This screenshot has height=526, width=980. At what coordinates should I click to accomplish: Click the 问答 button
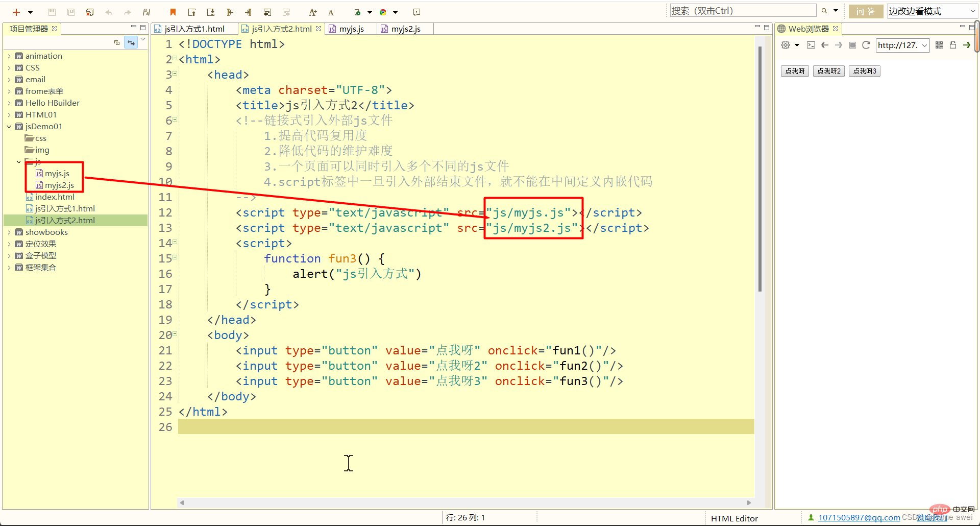tap(866, 11)
